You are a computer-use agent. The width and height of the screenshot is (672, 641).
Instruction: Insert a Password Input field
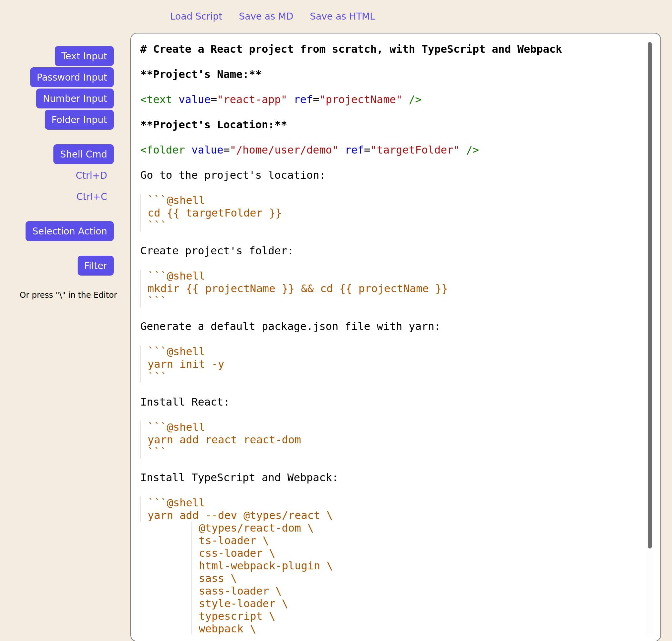click(x=72, y=77)
